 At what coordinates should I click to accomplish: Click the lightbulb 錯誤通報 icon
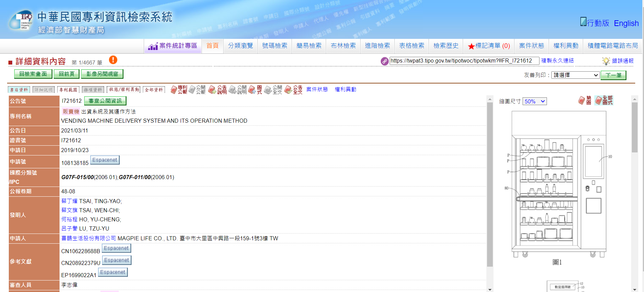click(606, 61)
